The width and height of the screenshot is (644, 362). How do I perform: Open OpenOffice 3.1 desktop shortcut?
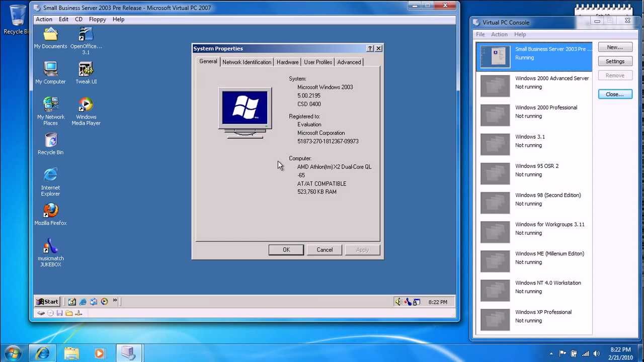[x=86, y=41]
